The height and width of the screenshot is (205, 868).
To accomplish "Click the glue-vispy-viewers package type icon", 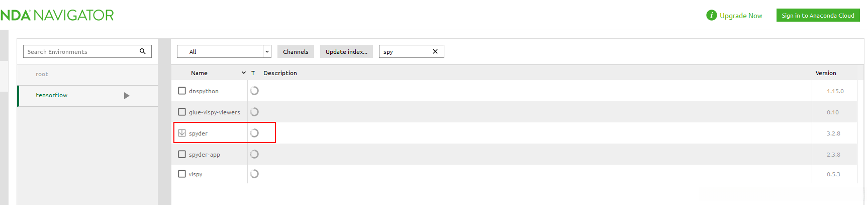I will [x=254, y=112].
